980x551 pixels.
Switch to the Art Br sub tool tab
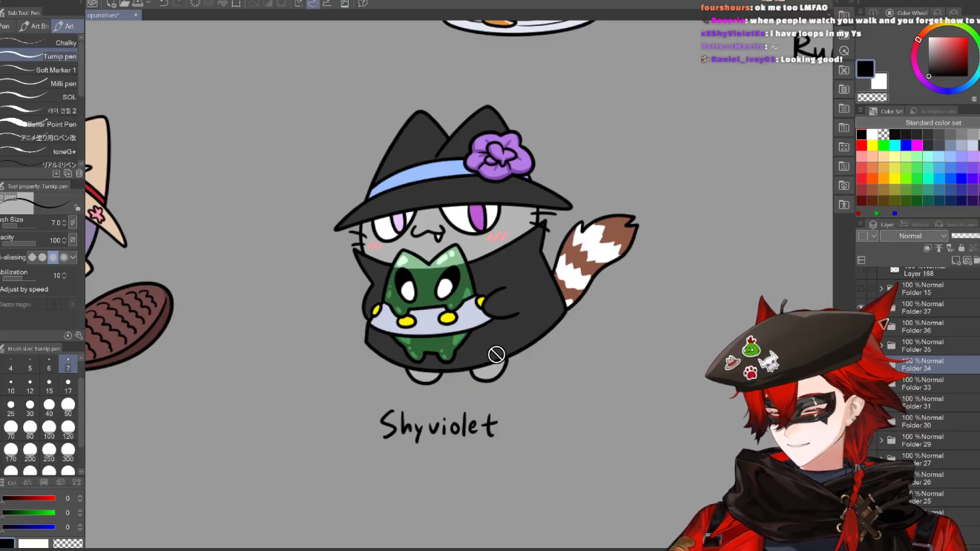pyautogui.click(x=35, y=26)
